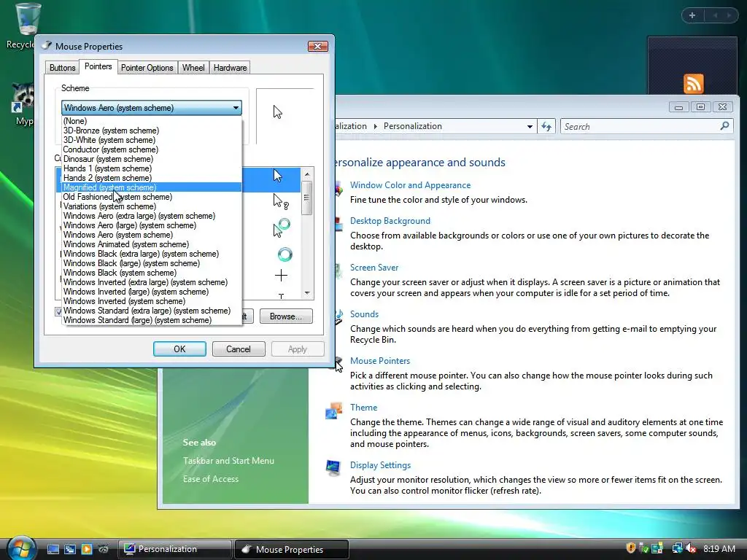This screenshot has width=747, height=560.
Task: Click OK in Mouse Properties
Action: [179, 349]
